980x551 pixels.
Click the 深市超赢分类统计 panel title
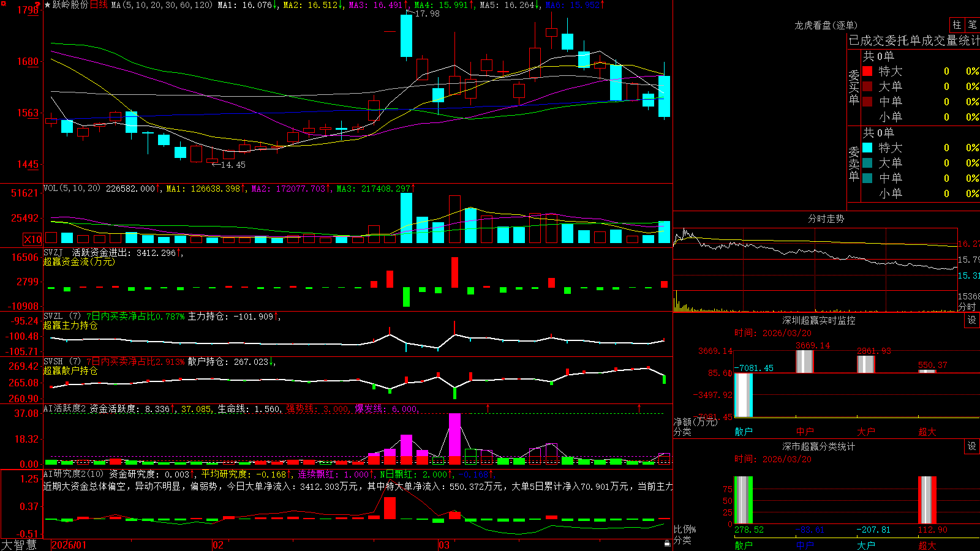pyautogui.click(x=819, y=446)
